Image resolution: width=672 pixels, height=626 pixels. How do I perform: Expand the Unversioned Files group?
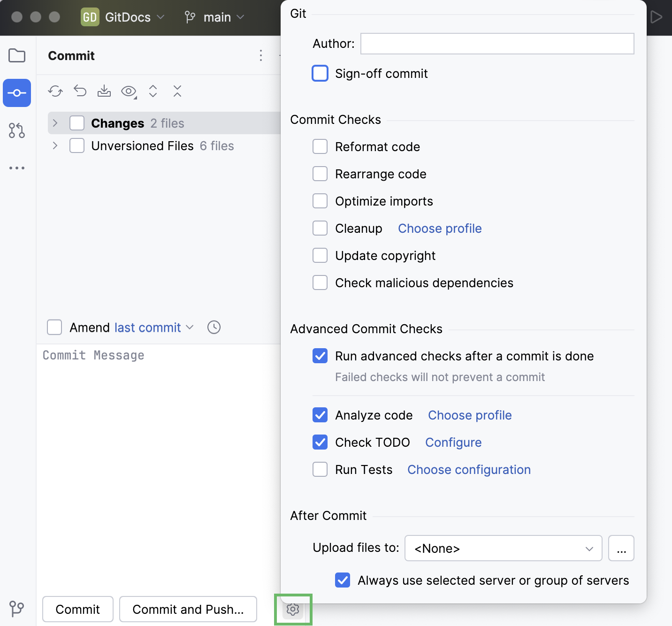[x=55, y=145]
